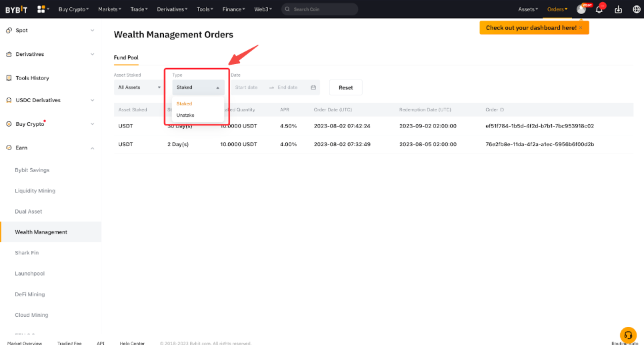
Task: Open the Web3 menu
Action: pyautogui.click(x=263, y=9)
